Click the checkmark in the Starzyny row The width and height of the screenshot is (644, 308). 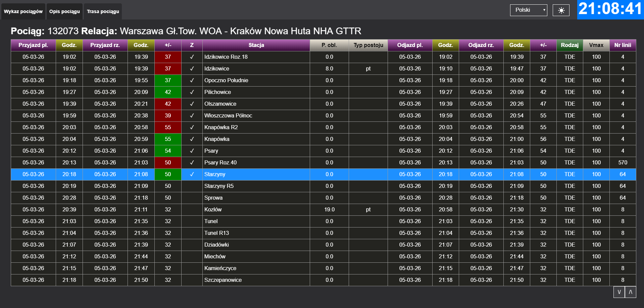[192, 174]
